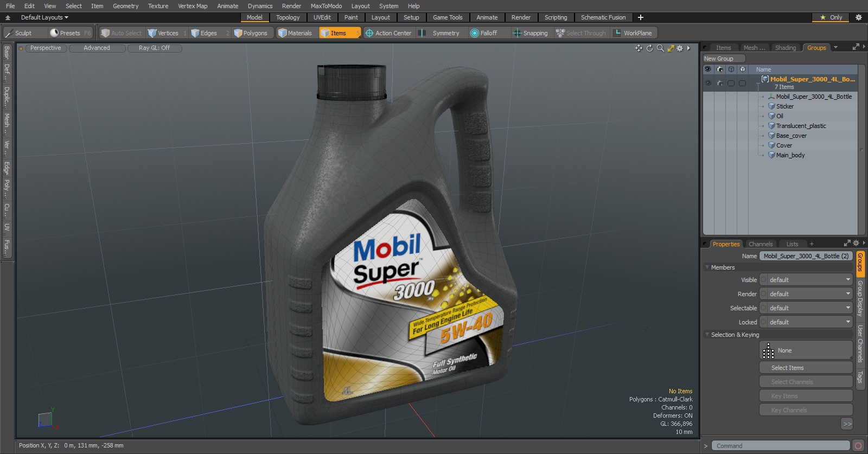Open the Visible dropdown
Viewport: 868px width, 454px height.
pyautogui.click(x=806, y=280)
